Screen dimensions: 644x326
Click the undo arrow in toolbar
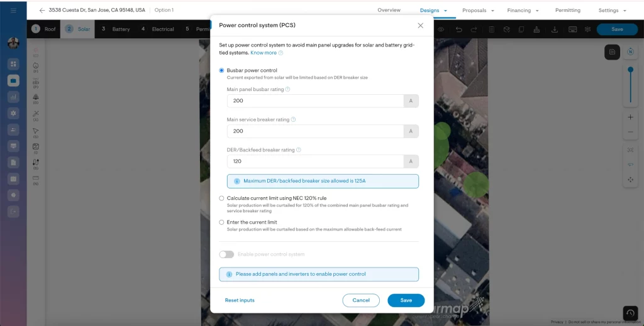click(x=458, y=30)
